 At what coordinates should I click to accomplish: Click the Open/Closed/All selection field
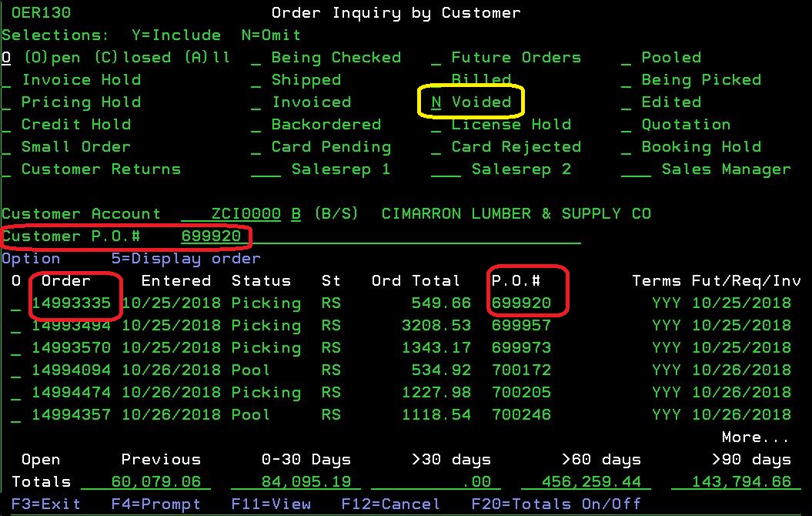click(x=6, y=58)
